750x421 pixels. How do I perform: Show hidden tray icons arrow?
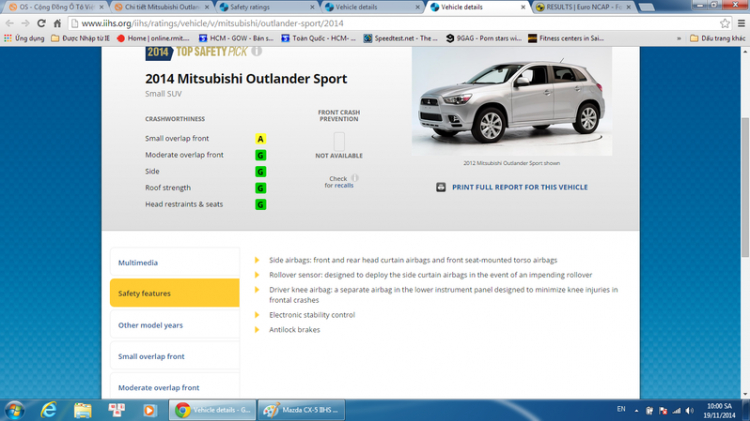click(637, 410)
